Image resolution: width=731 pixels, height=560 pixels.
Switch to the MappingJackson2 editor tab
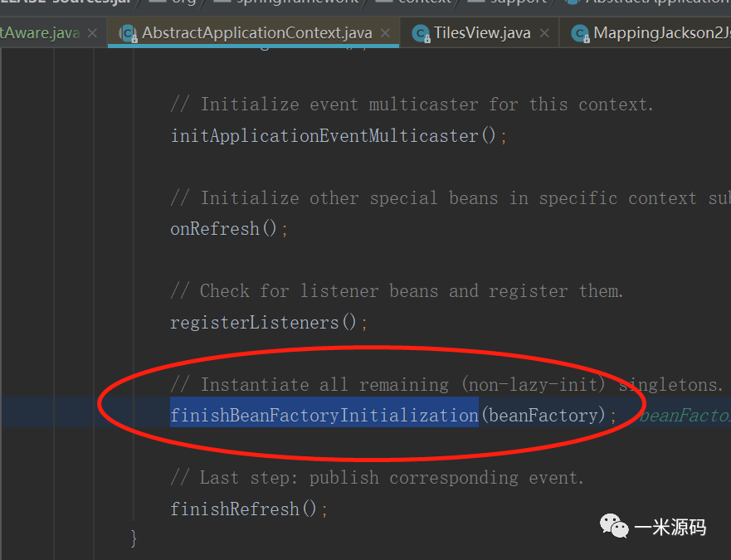661,34
